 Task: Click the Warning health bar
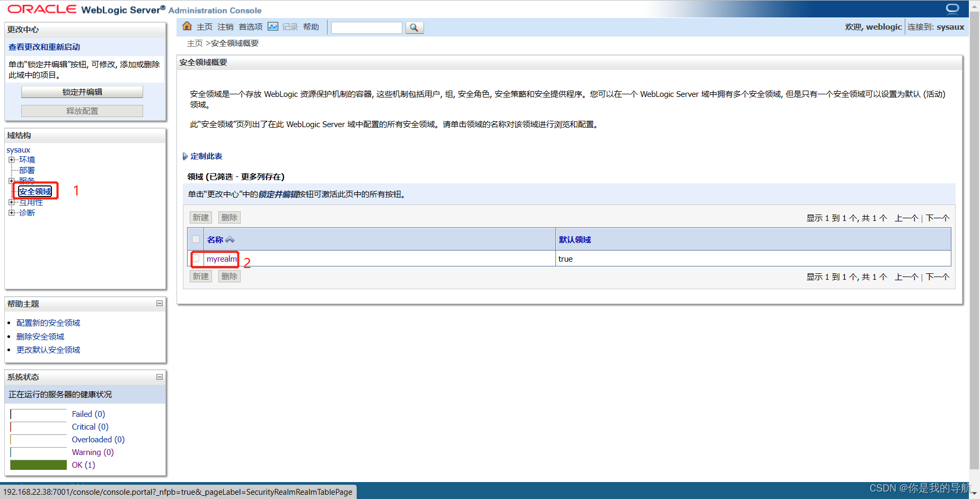coord(38,452)
